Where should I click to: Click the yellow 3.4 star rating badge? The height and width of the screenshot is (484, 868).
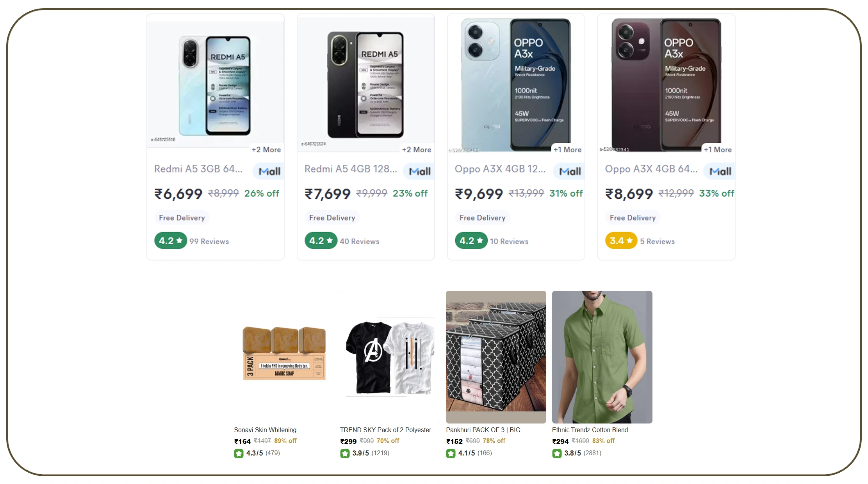621,241
